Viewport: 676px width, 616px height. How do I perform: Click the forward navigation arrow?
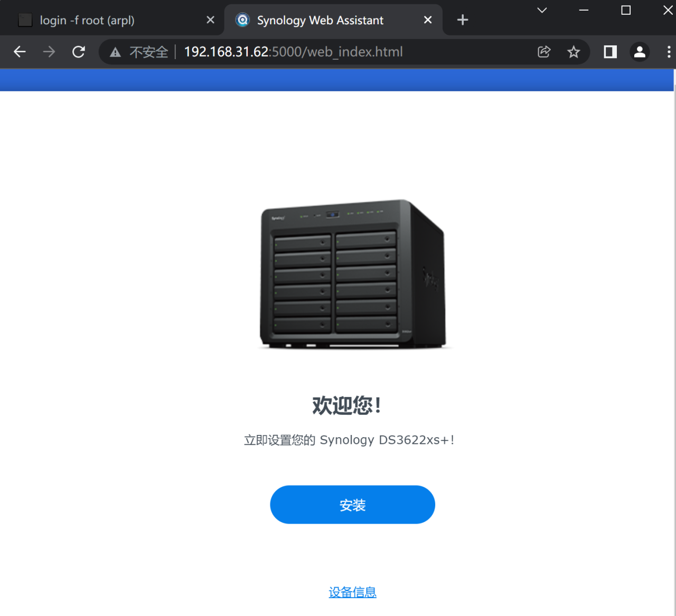(49, 52)
